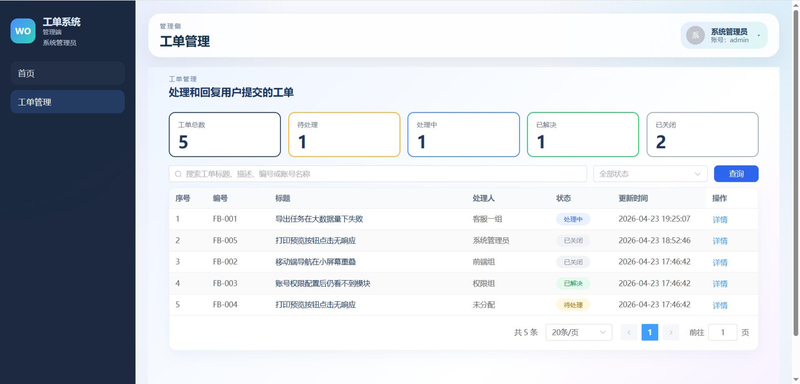Click the admin user avatar icon

coord(695,35)
